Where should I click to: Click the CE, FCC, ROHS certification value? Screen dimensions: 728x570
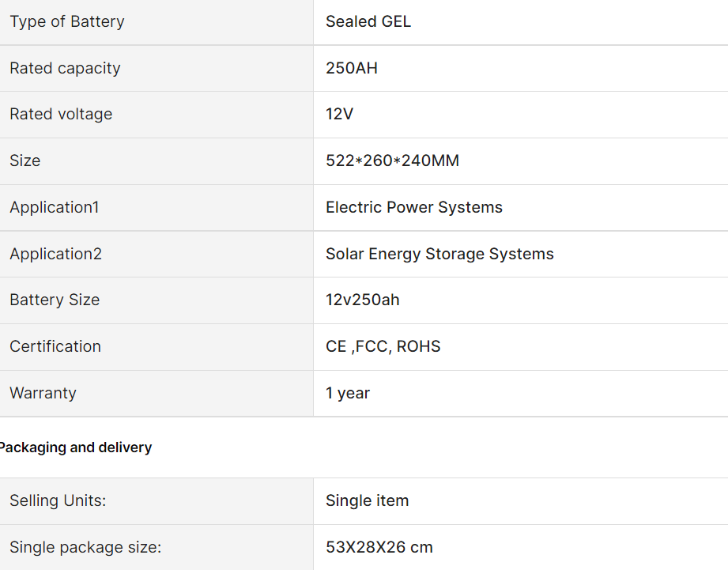pyautogui.click(x=383, y=347)
